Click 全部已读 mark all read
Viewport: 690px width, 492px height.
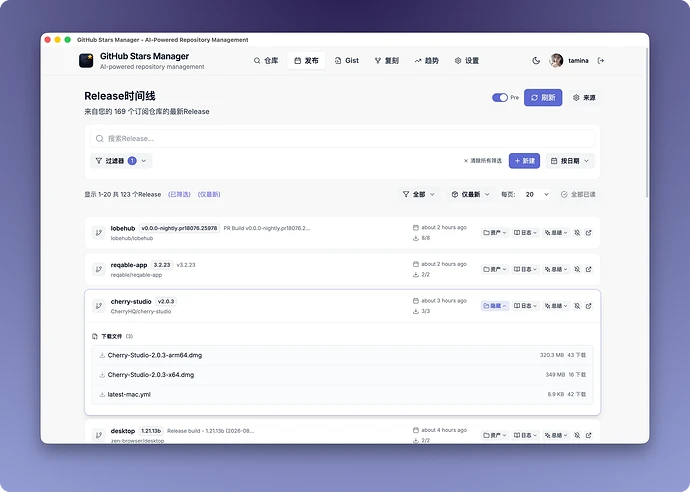pos(578,194)
